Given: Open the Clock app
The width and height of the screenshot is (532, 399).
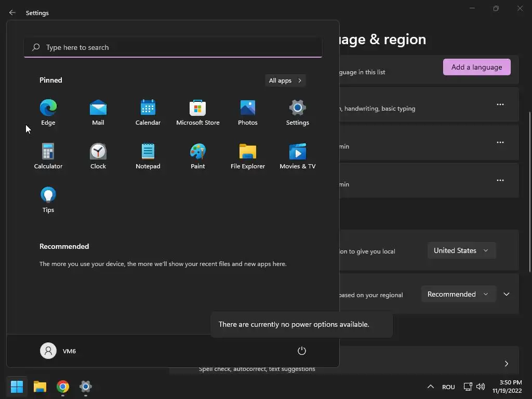Looking at the screenshot, I should coord(98,156).
